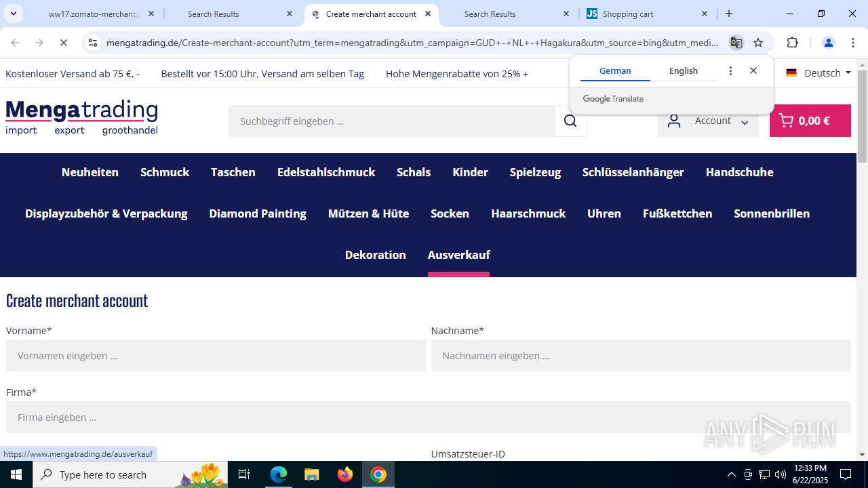The image size is (868, 488).
Task: Open the Neuheiten category
Action: click(90, 172)
